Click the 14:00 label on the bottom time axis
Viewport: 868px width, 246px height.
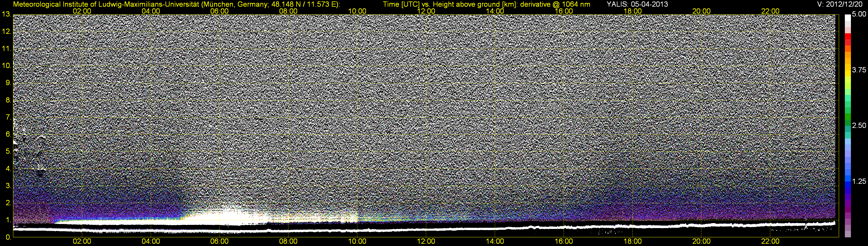495,241
